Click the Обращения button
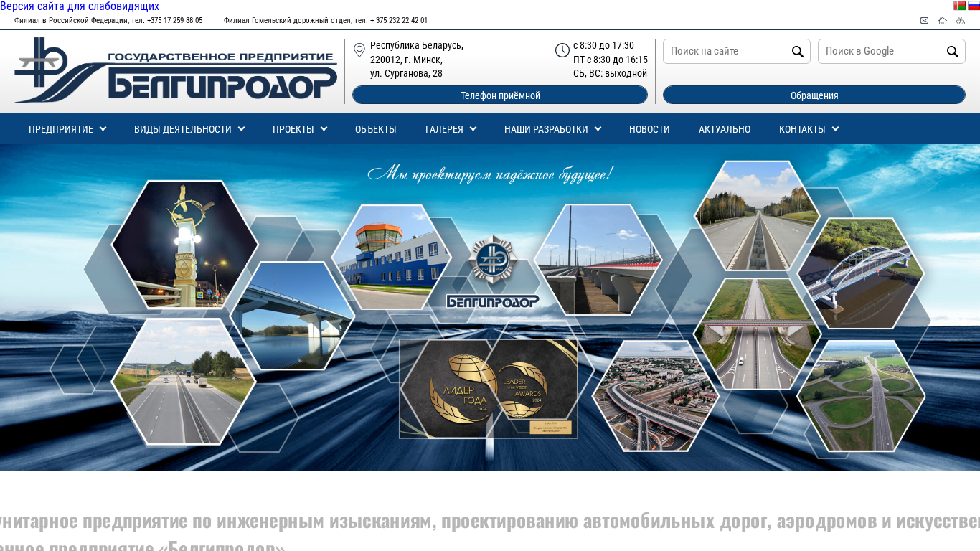This screenshot has height=551, width=980. [x=814, y=95]
